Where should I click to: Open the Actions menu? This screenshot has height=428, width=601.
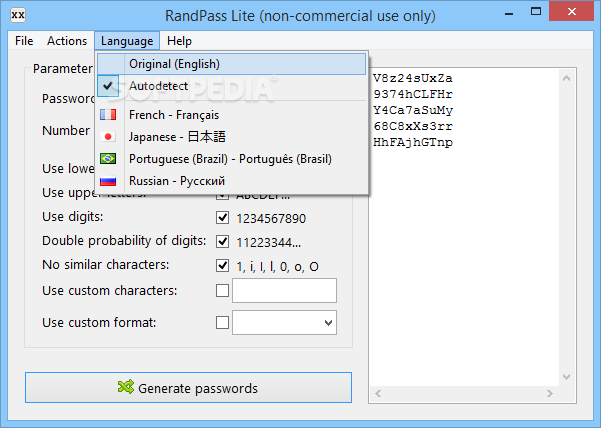(67, 41)
